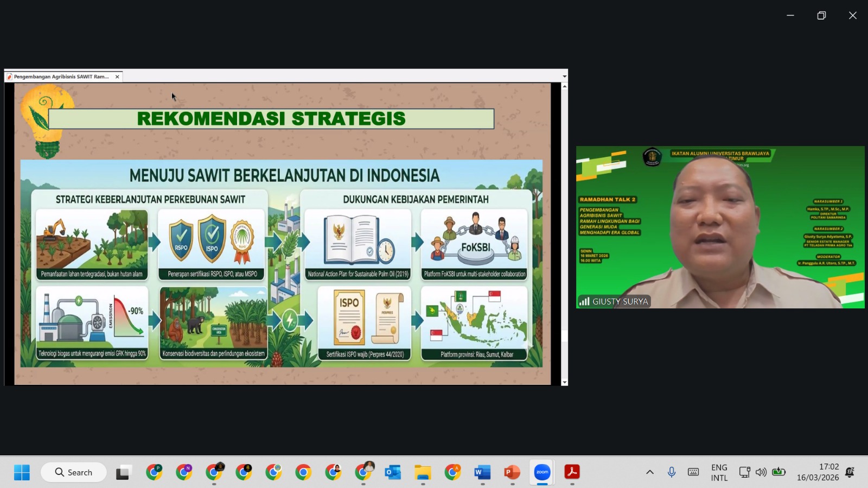Open Task View on the taskbar
The width and height of the screenshot is (868, 488).
[124, 472]
